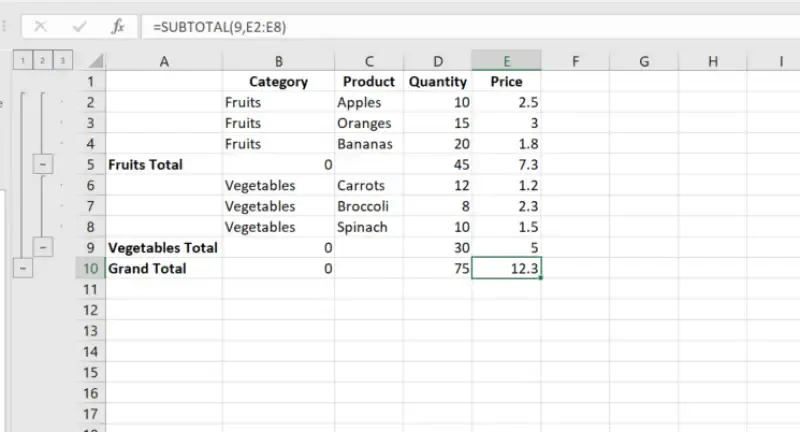Select the Broccoli product cell
This screenshot has width=800, height=432.
click(x=370, y=206)
